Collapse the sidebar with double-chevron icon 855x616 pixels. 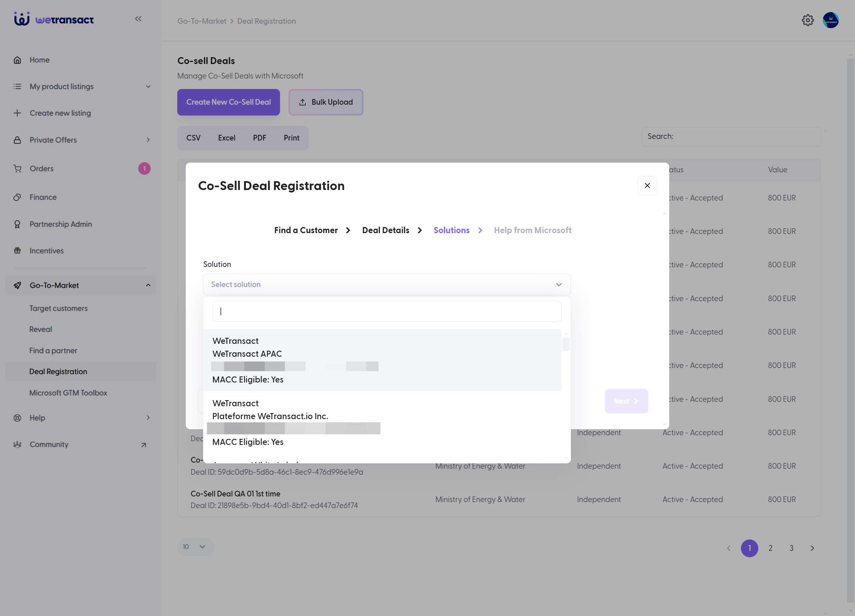(x=138, y=19)
